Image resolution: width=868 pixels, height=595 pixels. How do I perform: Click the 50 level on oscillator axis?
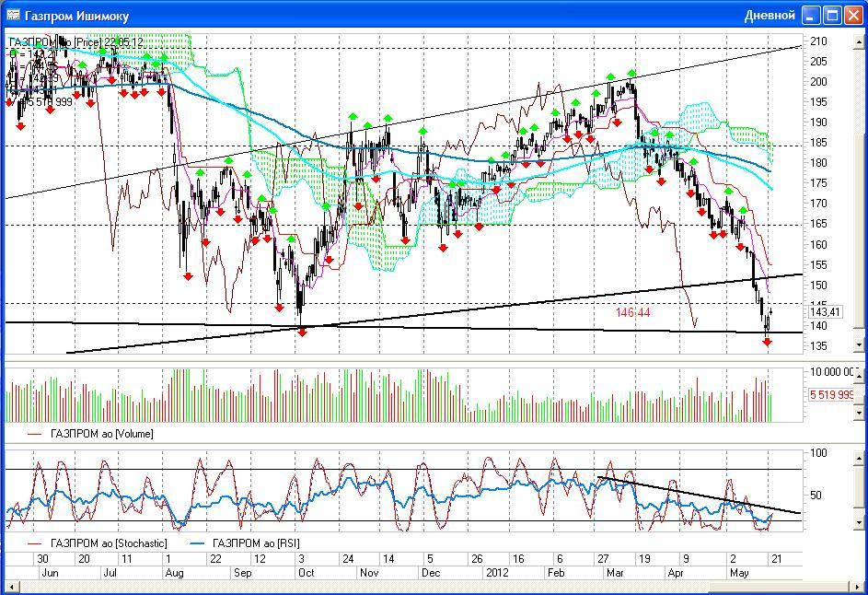(x=816, y=496)
